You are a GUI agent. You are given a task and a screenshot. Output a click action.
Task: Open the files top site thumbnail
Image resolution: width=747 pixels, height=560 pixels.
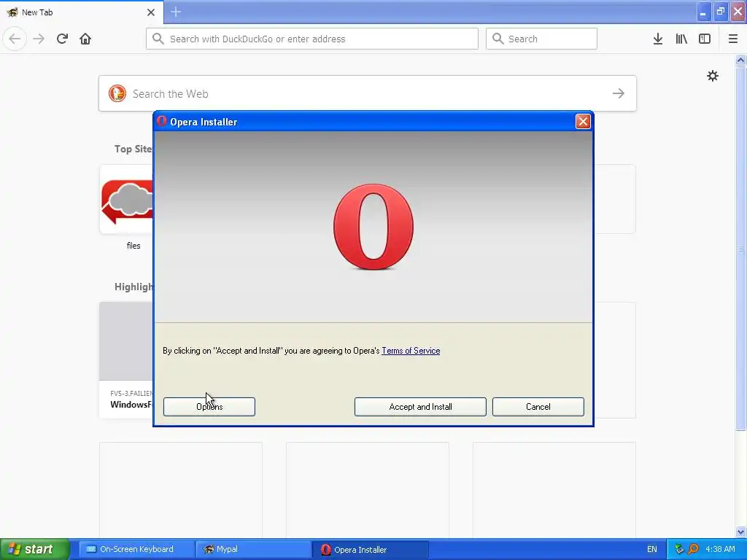pyautogui.click(x=127, y=199)
